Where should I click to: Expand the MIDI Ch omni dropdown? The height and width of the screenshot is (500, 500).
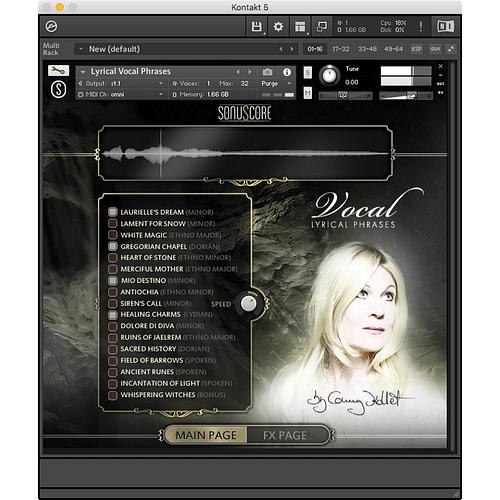click(121, 95)
